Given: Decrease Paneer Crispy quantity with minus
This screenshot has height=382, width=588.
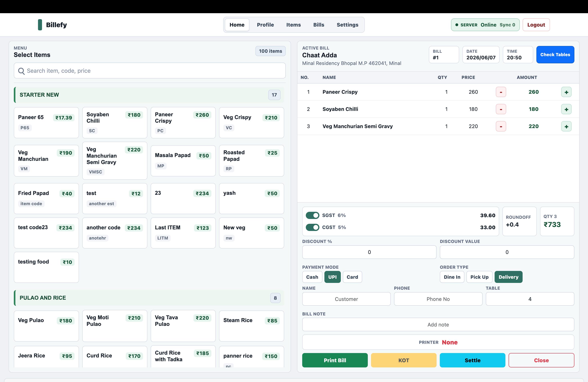Looking at the screenshot, I should [501, 92].
